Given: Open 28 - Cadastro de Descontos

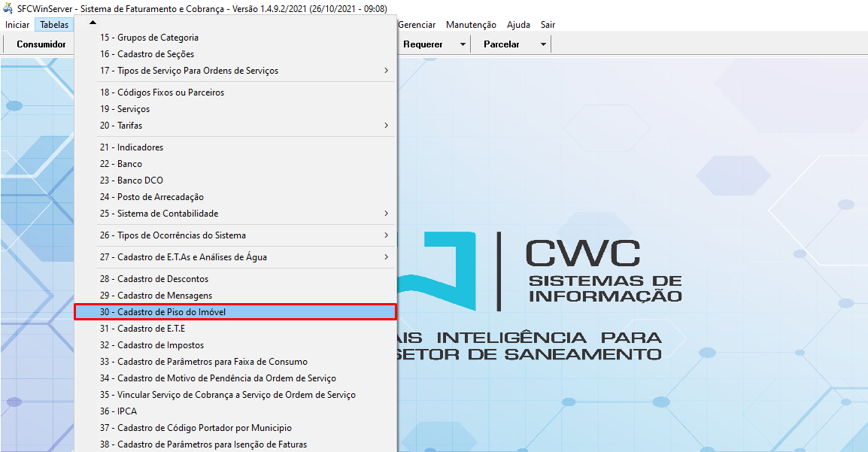Looking at the screenshot, I should click(x=153, y=279).
